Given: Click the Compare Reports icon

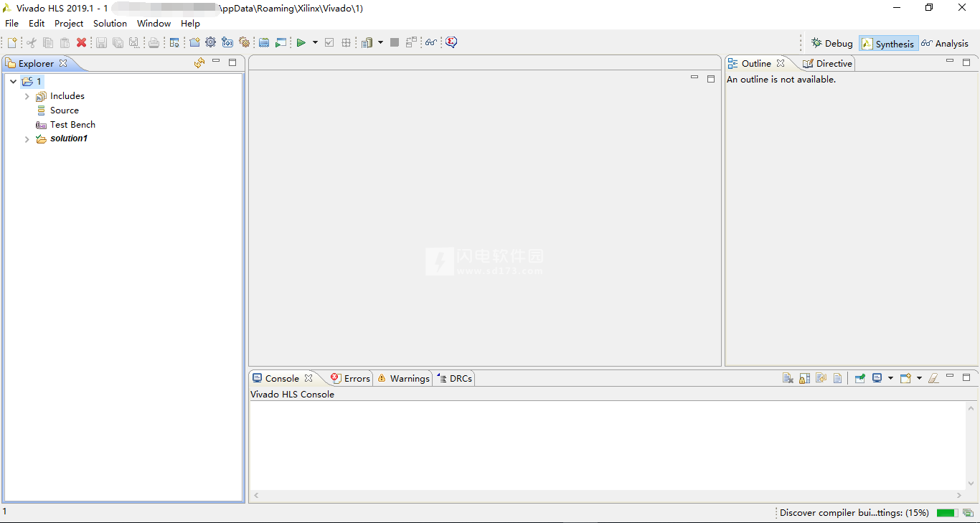Looking at the screenshot, I should click(411, 42).
